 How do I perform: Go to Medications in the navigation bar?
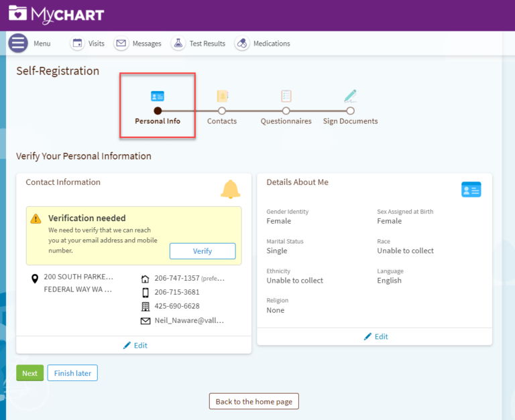point(272,44)
